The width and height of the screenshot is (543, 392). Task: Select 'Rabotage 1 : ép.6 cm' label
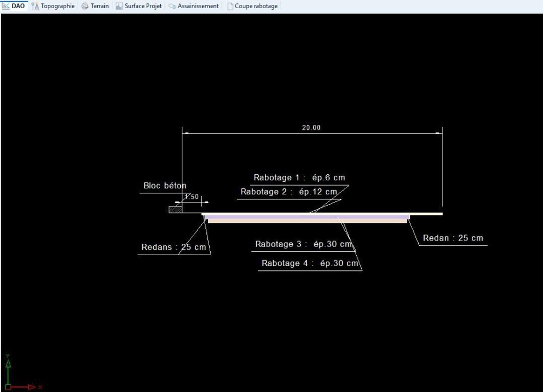(x=299, y=178)
